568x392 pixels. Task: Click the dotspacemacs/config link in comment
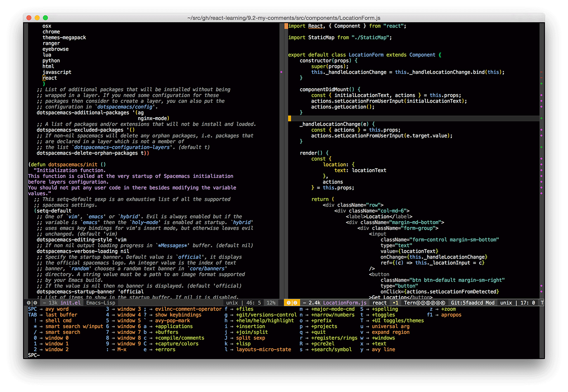(x=125, y=107)
